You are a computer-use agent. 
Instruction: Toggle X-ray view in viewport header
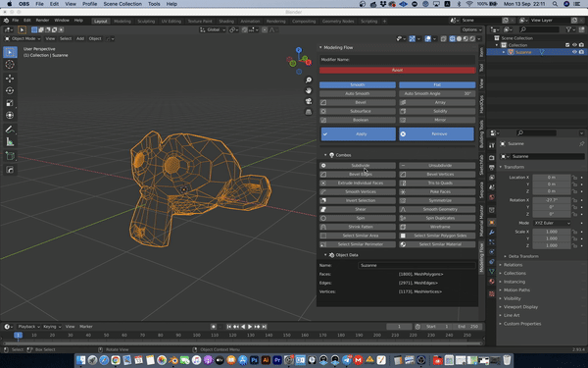tap(443, 38)
